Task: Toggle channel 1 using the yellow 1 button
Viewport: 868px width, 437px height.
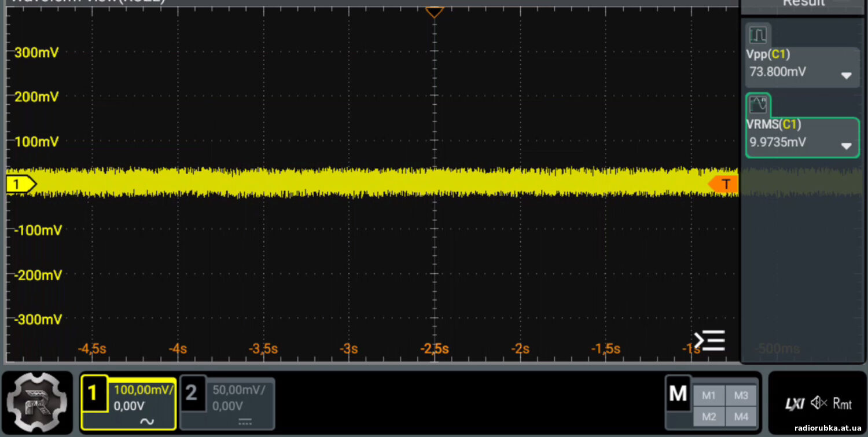Action: click(93, 394)
